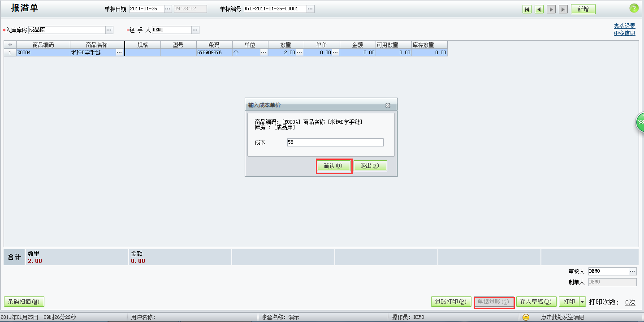Viewport: 644px width, 322px height.
Task: Confirm the cost with 确认(O)
Action: [333, 165]
